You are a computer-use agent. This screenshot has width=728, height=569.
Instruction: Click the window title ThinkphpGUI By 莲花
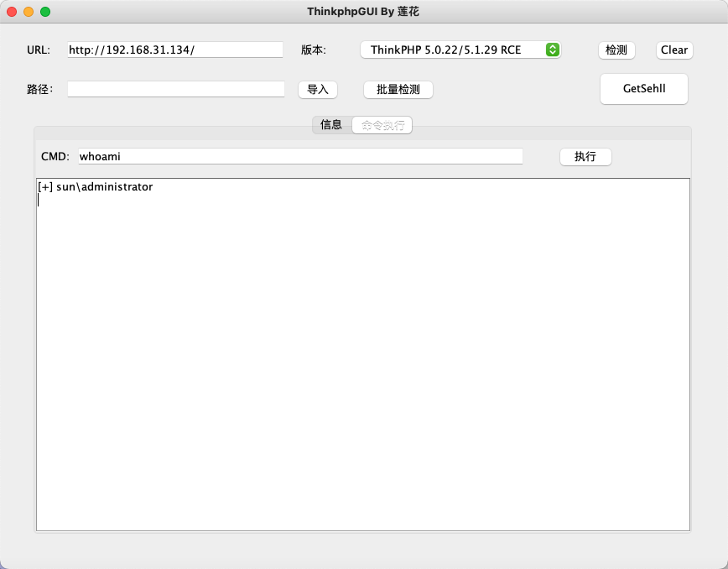[x=363, y=12]
